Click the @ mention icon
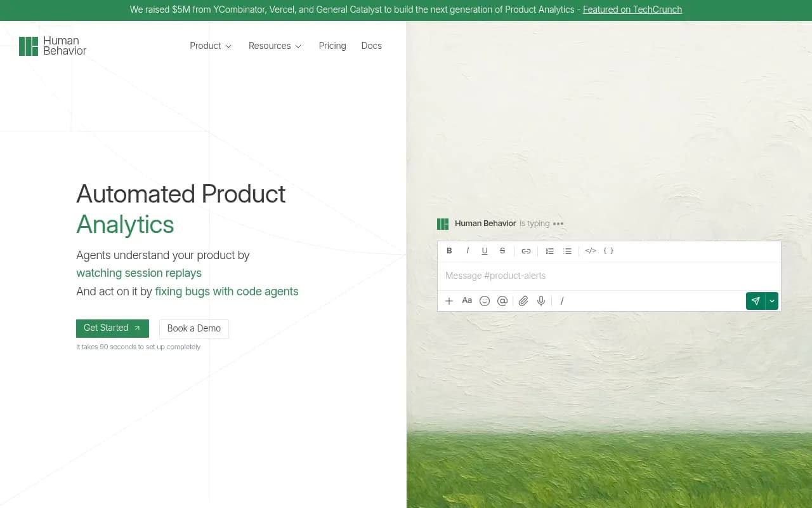812x508 pixels. 502,301
